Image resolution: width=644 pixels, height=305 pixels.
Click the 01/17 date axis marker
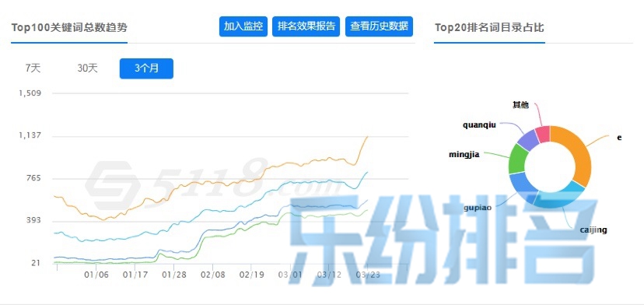(135, 275)
